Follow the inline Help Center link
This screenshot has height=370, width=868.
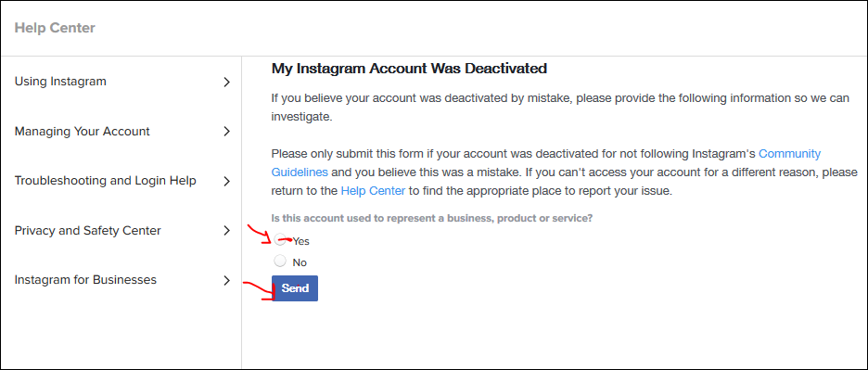[373, 191]
